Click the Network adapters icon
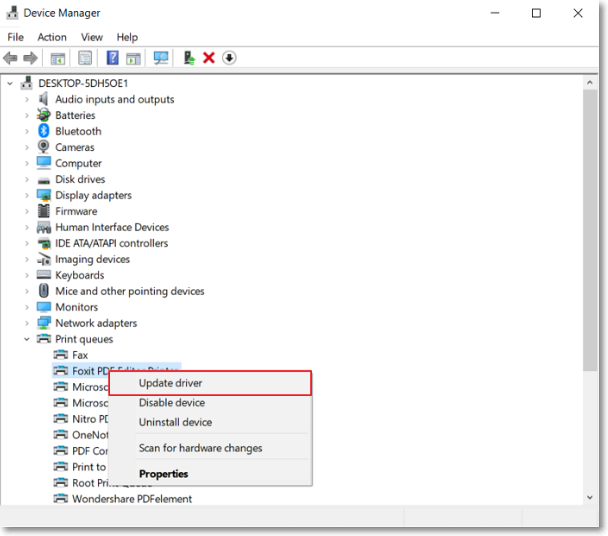This screenshot has height=536, width=608. coord(43,323)
